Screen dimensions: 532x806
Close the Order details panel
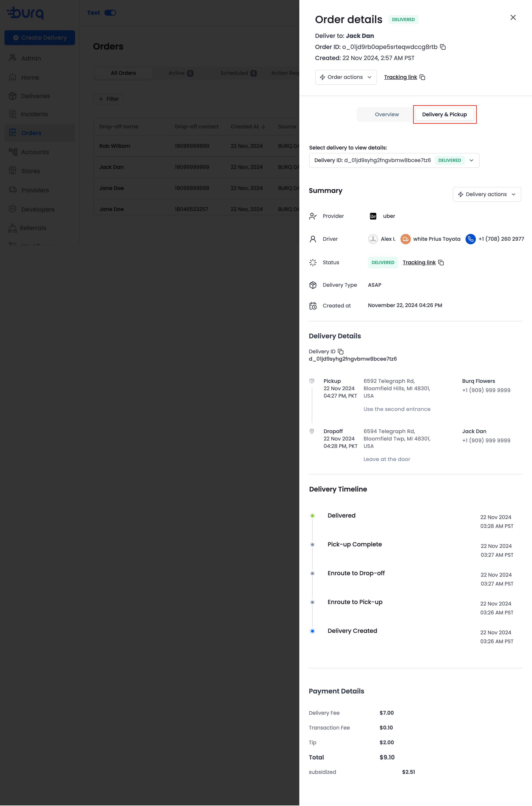point(513,17)
